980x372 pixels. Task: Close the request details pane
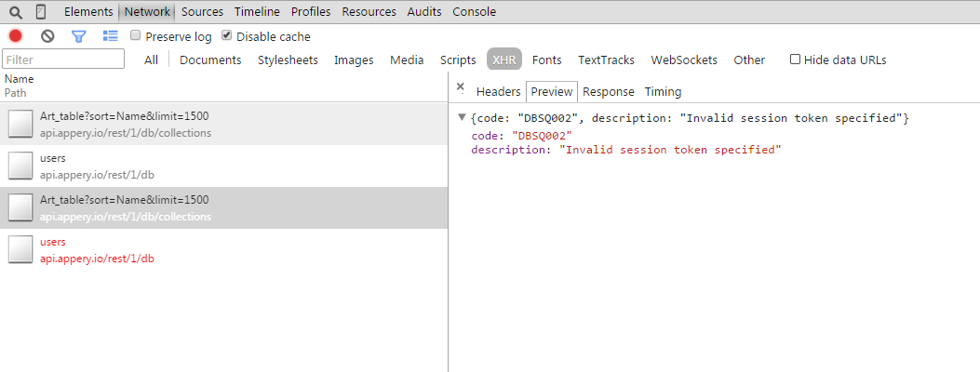pos(461,88)
